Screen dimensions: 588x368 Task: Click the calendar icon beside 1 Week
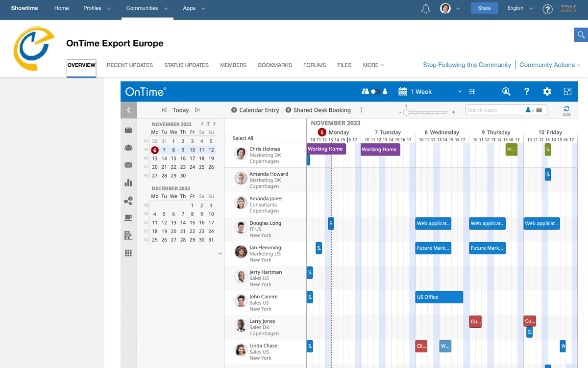click(x=403, y=92)
